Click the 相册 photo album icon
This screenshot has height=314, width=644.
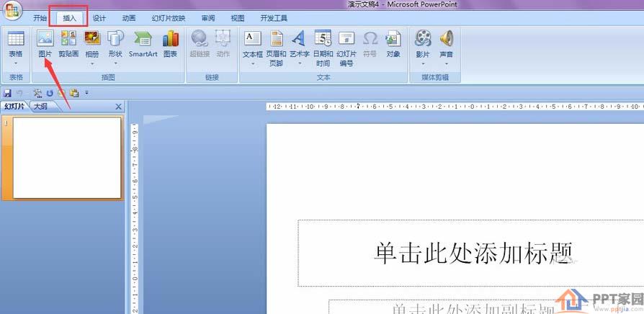tap(92, 38)
